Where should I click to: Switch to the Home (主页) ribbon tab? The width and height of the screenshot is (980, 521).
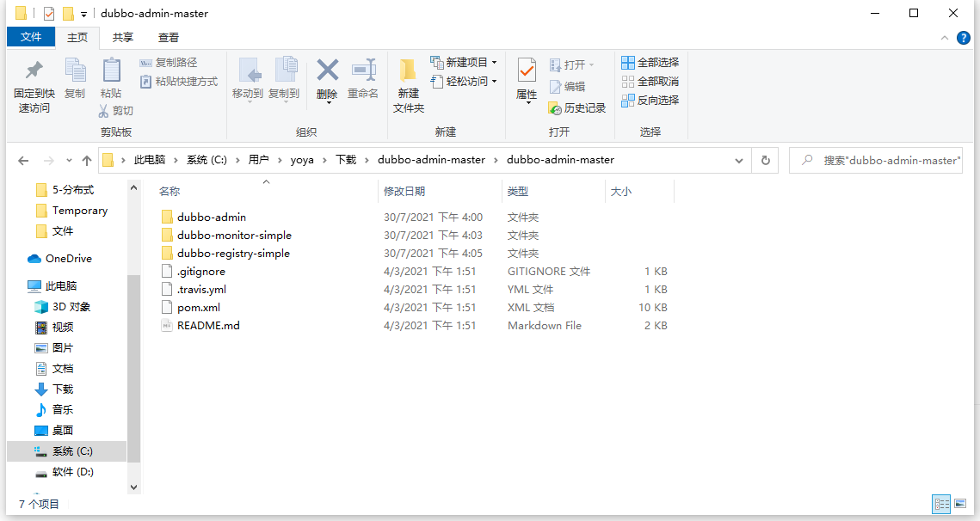(77, 38)
